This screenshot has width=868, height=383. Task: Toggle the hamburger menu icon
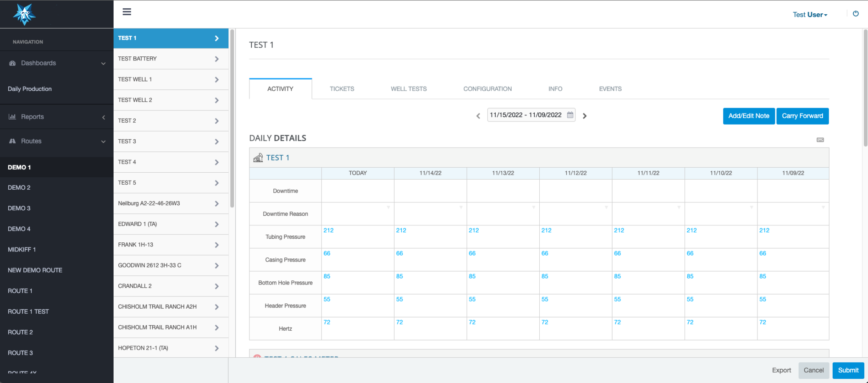click(x=127, y=12)
